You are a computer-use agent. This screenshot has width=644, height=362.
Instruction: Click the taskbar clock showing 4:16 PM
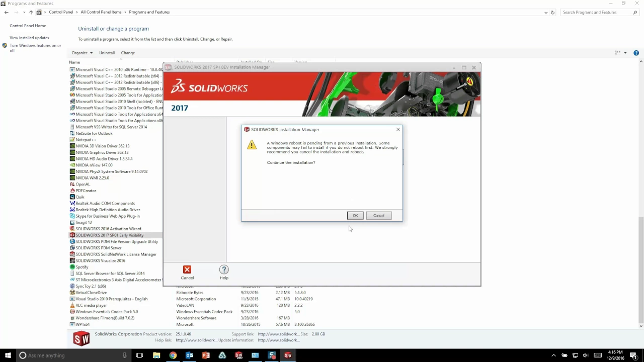tap(615, 355)
